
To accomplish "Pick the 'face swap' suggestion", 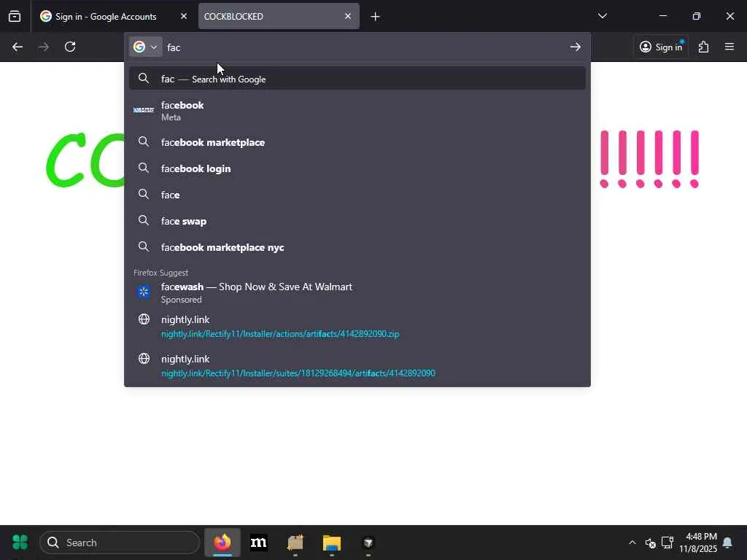I will pos(357,221).
